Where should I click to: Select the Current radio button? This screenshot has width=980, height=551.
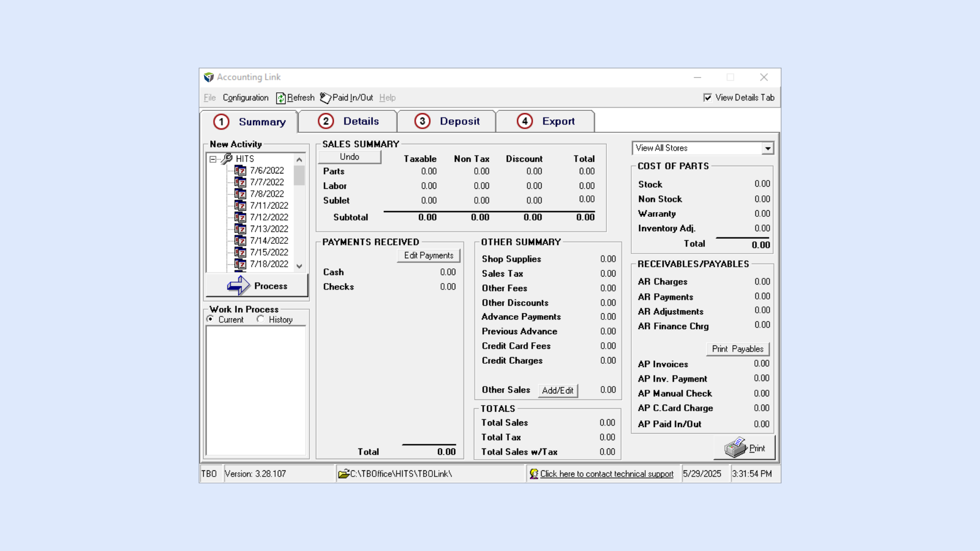210,319
